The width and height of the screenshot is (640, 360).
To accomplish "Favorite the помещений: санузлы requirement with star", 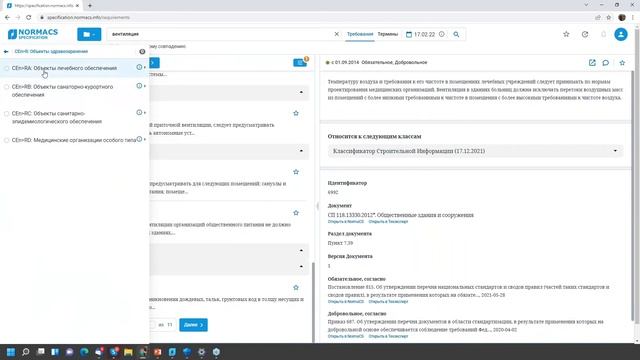I will pos(296,172).
